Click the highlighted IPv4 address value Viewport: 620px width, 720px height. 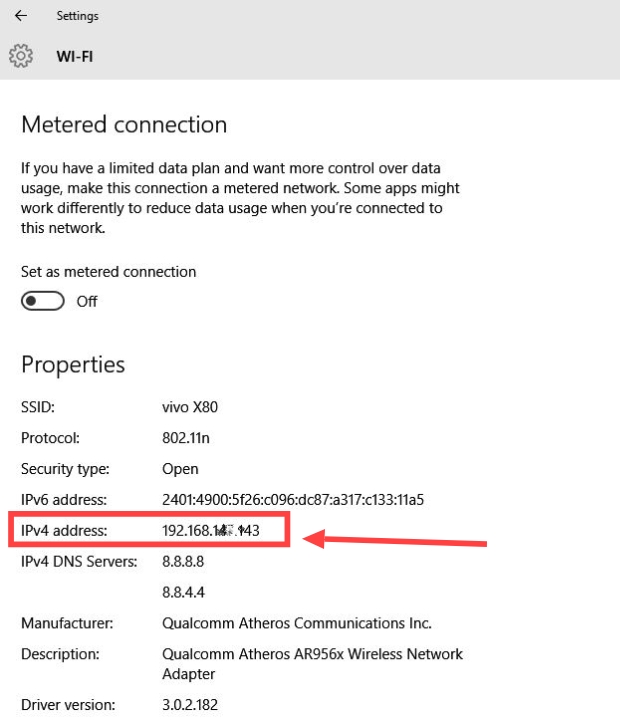(211, 530)
